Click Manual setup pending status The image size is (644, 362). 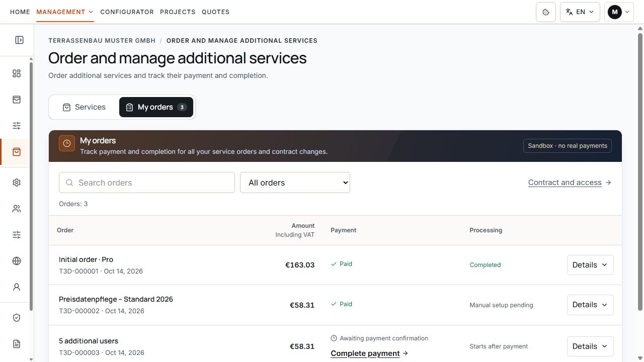click(501, 305)
